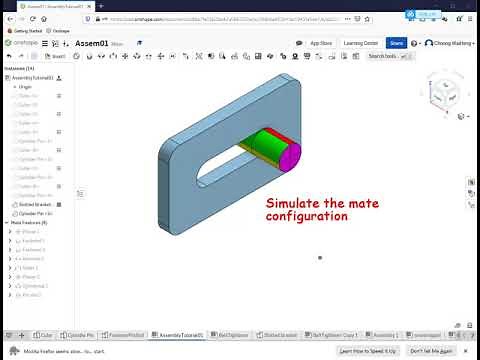Expand the Slider mate feature row
The height and width of the screenshot is (360, 480).
[10, 268]
